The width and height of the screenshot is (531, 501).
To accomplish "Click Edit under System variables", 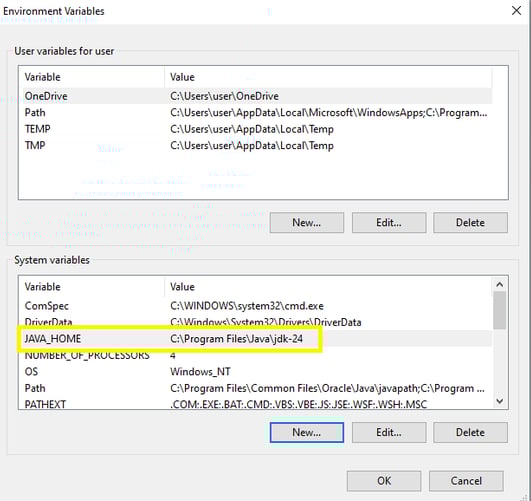I will (389, 432).
